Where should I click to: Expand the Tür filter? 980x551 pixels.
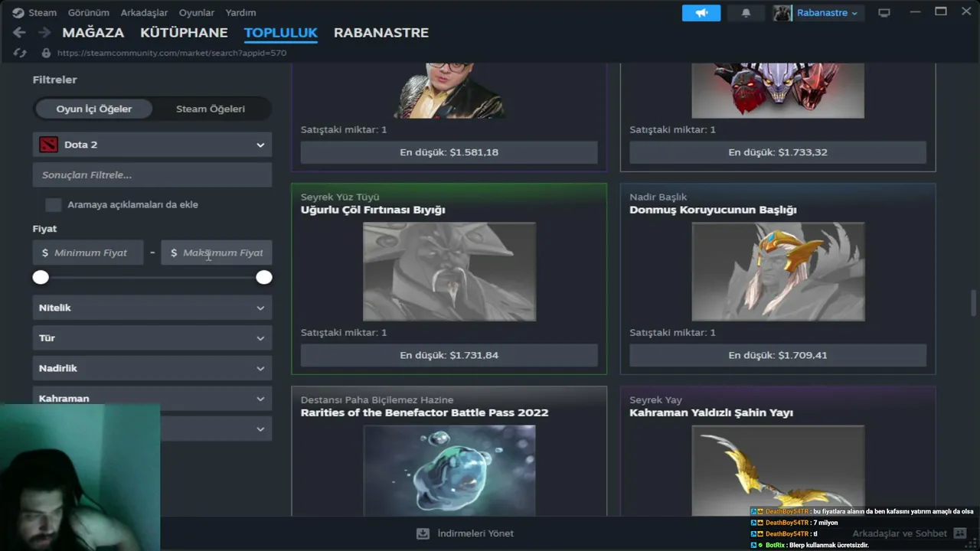[x=152, y=338]
